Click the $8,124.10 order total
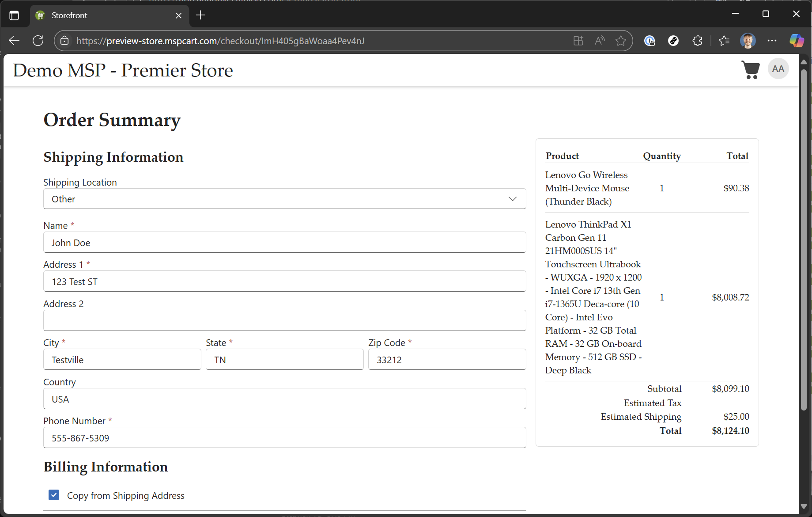 730,431
